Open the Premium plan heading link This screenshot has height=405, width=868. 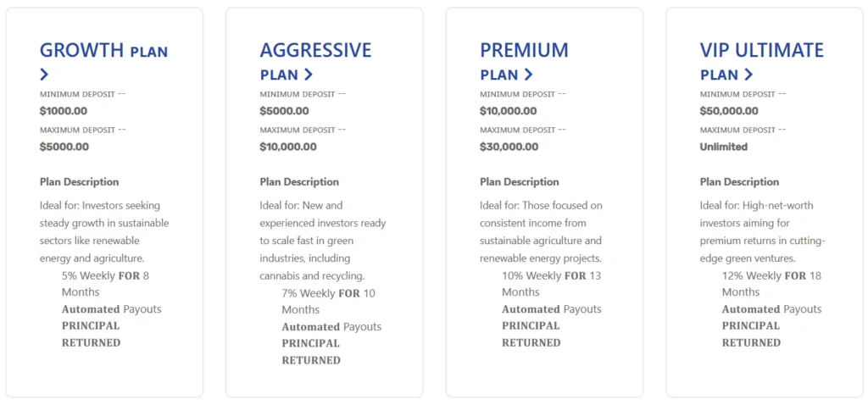coord(524,51)
